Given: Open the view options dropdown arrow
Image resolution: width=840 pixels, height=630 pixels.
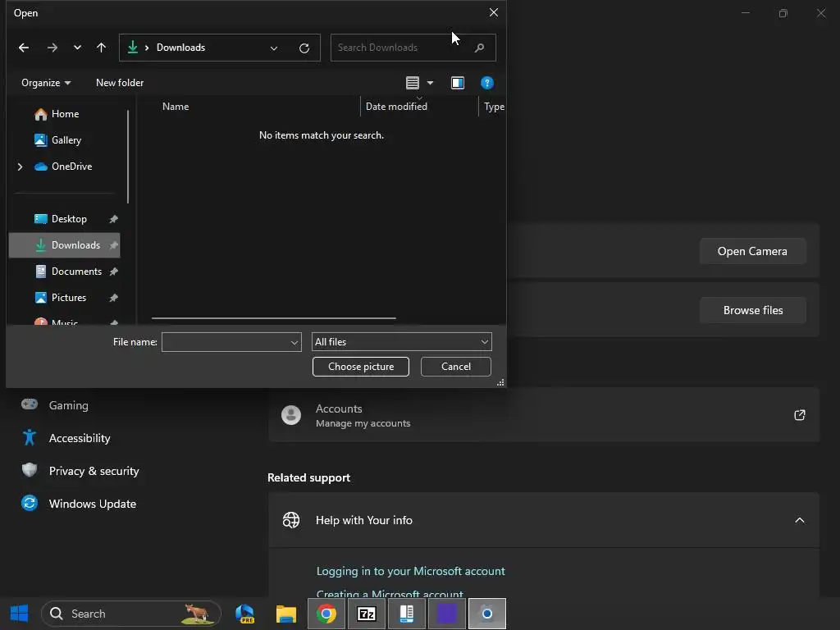Looking at the screenshot, I should click(x=430, y=83).
